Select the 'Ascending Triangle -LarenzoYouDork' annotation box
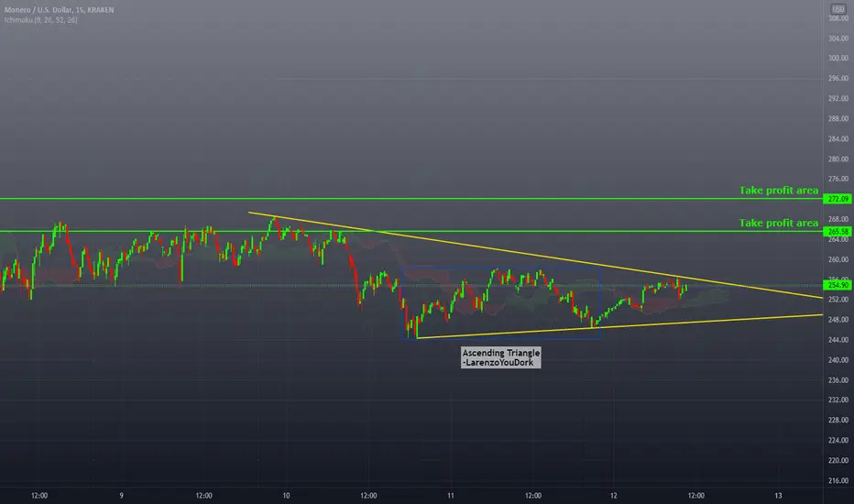Image resolution: width=854 pixels, height=504 pixels. (x=500, y=357)
